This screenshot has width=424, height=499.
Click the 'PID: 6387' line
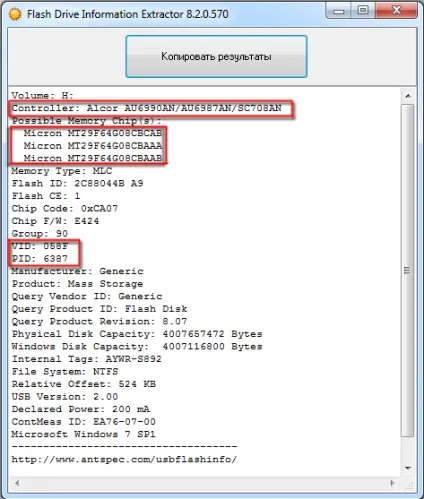(39, 259)
